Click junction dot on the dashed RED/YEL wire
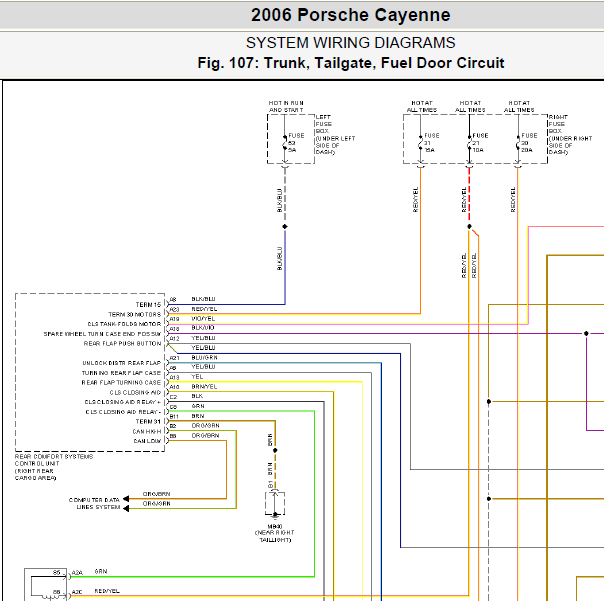The width and height of the screenshot is (604, 601). [469, 227]
